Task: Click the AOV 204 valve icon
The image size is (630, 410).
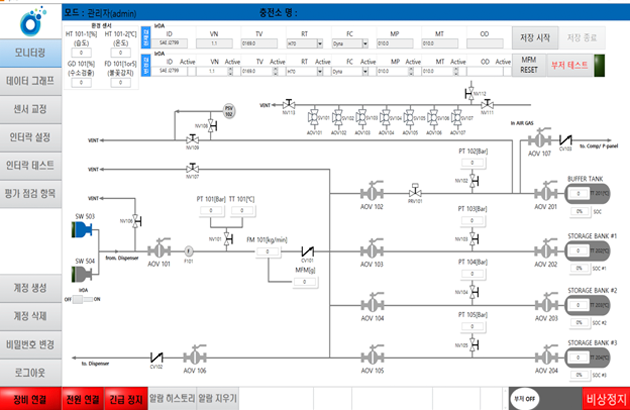Action: pos(546,354)
